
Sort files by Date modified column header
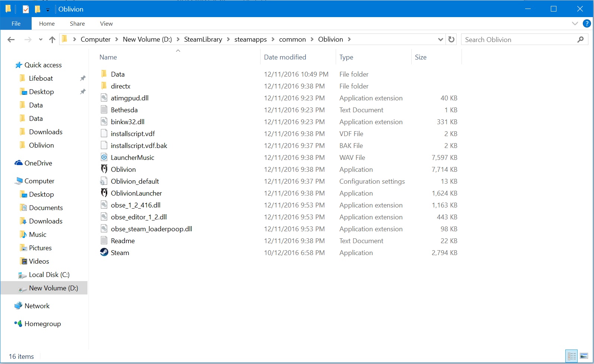pyautogui.click(x=285, y=57)
